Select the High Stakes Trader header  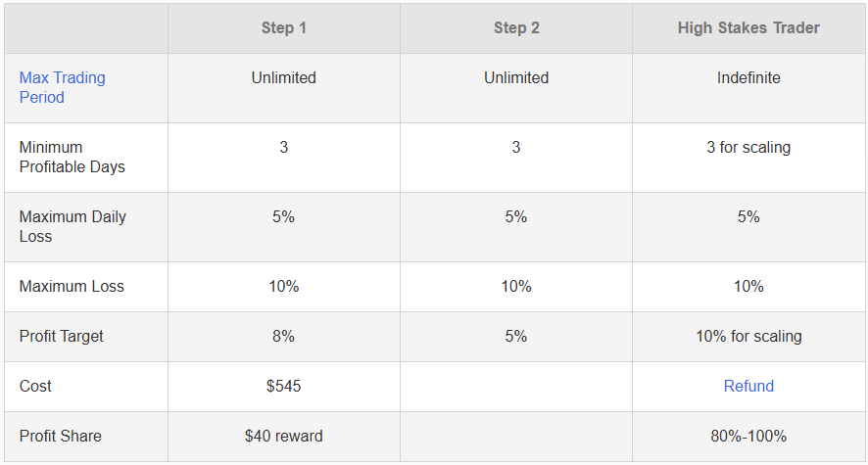pyautogui.click(x=748, y=28)
